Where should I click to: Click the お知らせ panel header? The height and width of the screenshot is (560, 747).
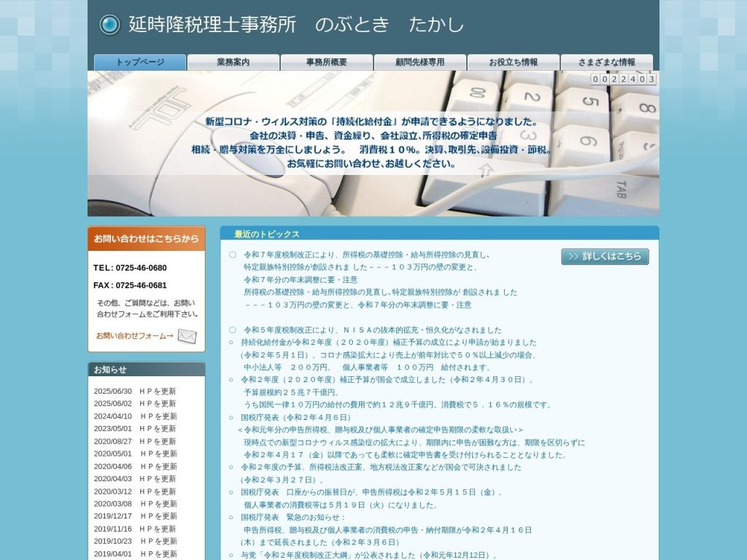[146, 370]
